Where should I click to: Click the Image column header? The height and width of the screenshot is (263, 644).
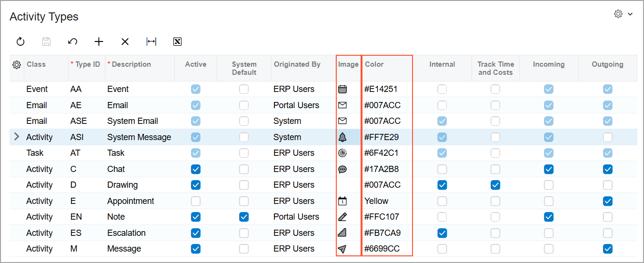pyautogui.click(x=348, y=64)
